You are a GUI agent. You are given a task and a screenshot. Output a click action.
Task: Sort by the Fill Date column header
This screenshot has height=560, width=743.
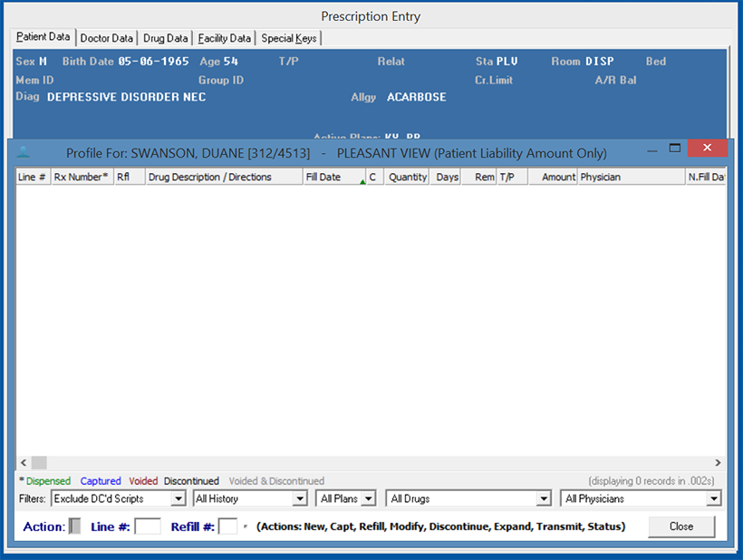click(332, 178)
